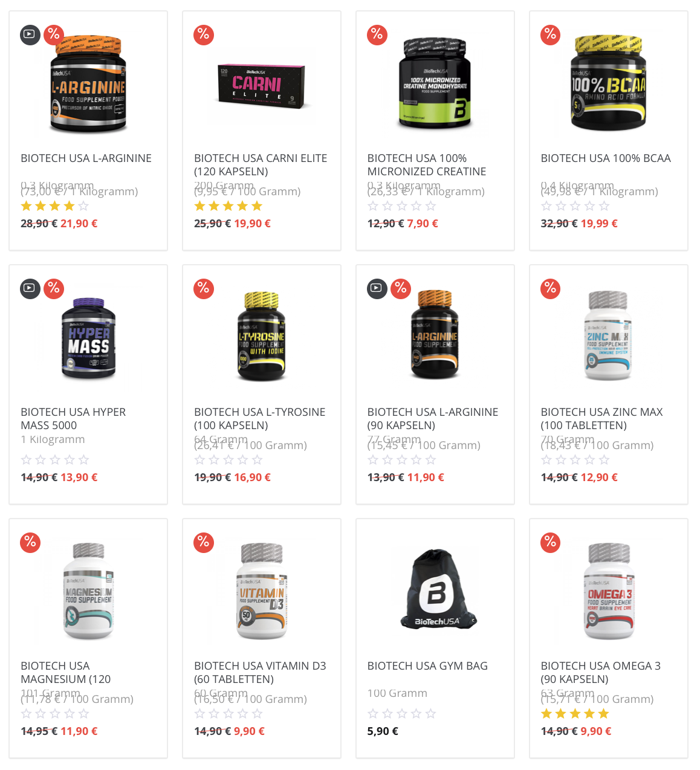This screenshot has height=770, width=700.
Task: Click percent badge on Magnesium card
Action: coord(30,542)
